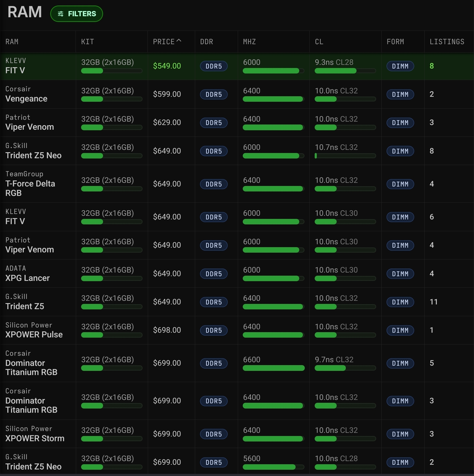The image size is (474, 476).
Task: Click DIMM badge in XPOWER Pulse row
Action: (x=400, y=330)
